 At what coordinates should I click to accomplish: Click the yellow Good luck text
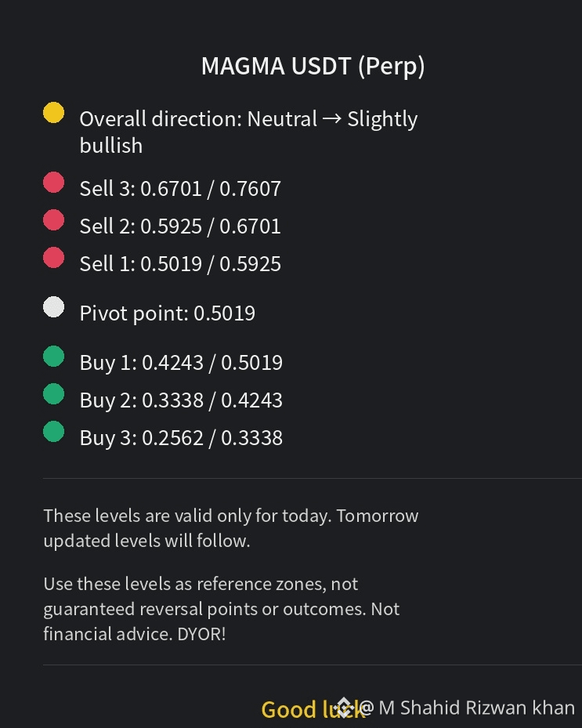[x=313, y=710]
